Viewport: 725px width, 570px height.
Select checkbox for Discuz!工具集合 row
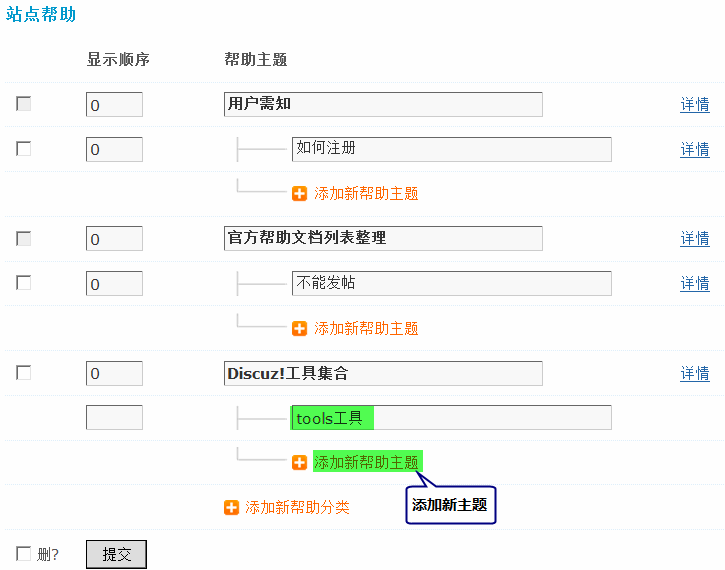coord(24,373)
